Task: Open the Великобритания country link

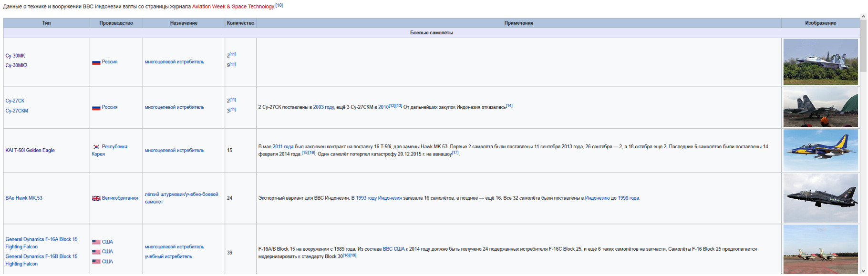Action: pyautogui.click(x=120, y=198)
